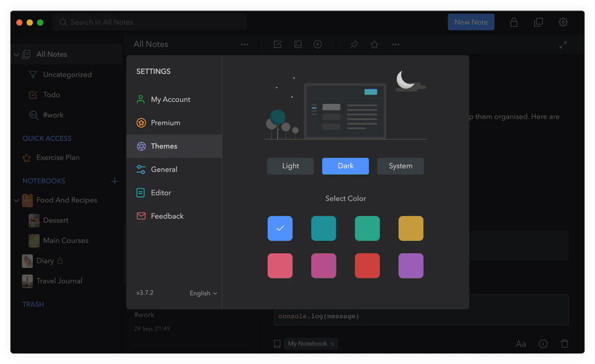The image size is (595, 364).
Task: Click the circled plus insert icon
Action: (x=317, y=45)
